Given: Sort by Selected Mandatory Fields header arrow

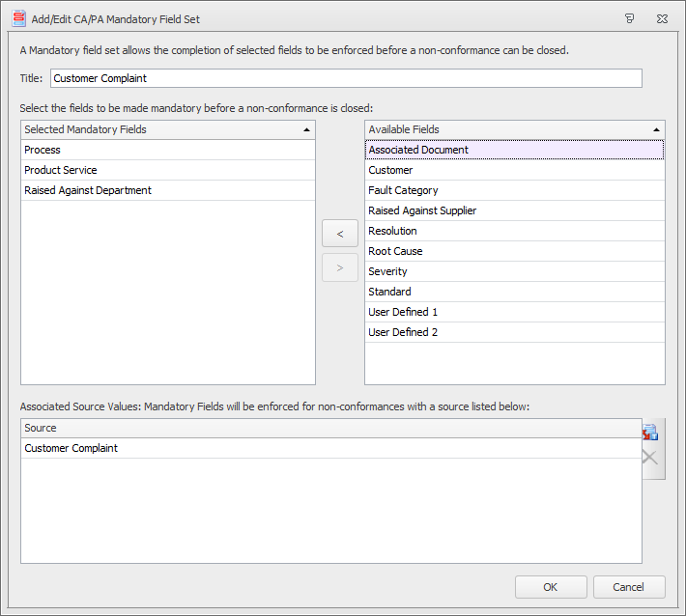Looking at the screenshot, I should pyautogui.click(x=306, y=129).
